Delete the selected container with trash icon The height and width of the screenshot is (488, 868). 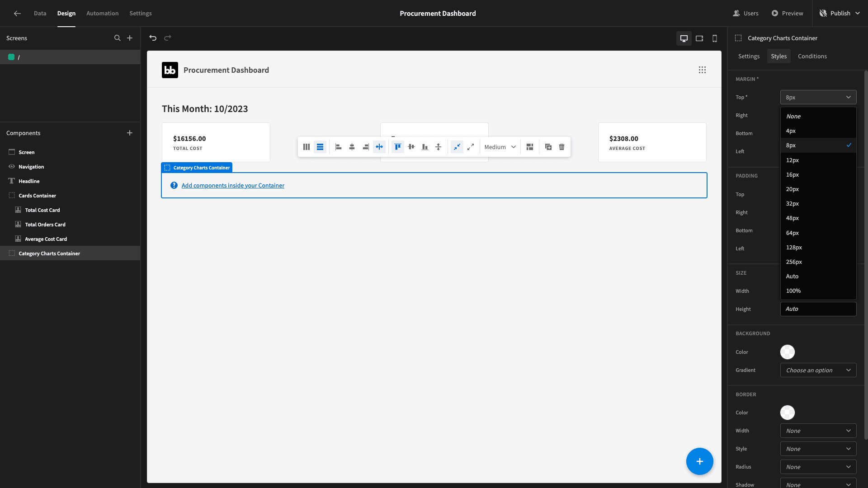pos(562,147)
